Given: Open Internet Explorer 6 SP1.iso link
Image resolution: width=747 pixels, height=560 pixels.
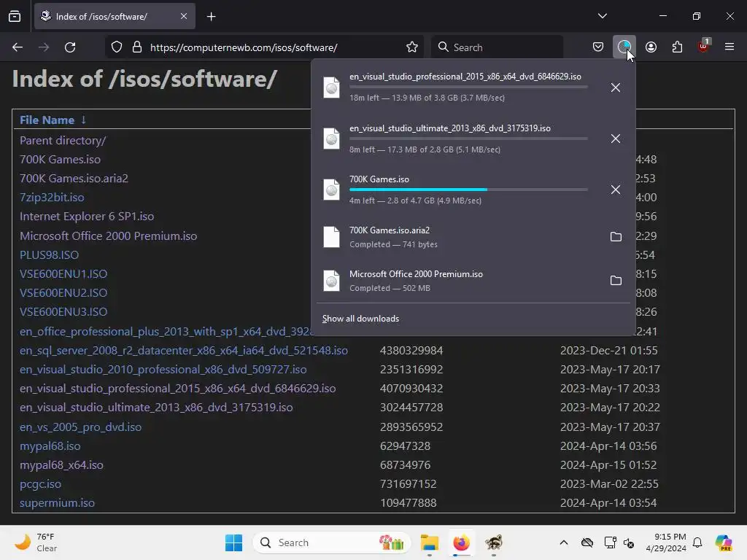Looking at the screenshot, I should point(87,216).
